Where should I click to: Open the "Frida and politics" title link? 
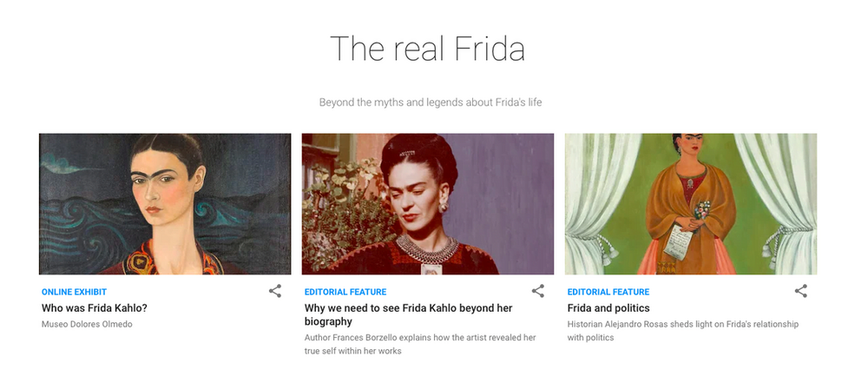click(608, 308)
